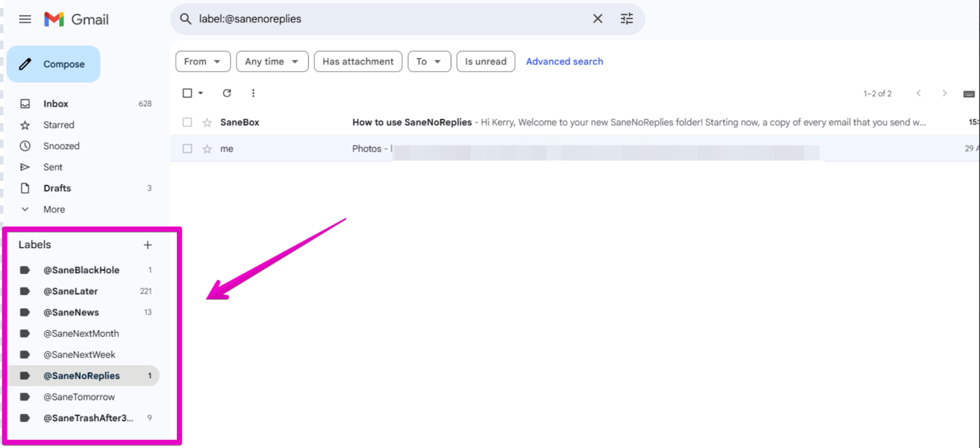Click the Gmail logo
Image resolution: width=980 pixels, height=448 pixels.
tap(77, 19)
